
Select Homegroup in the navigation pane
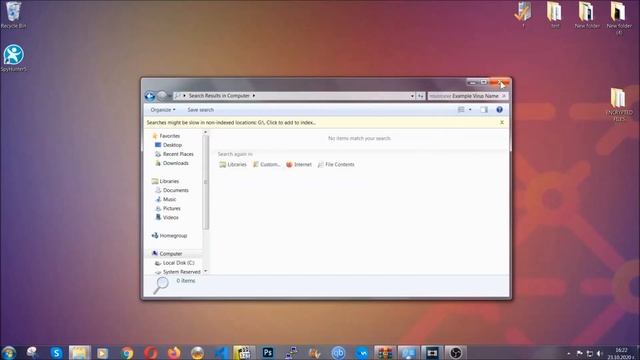(169, 236)
